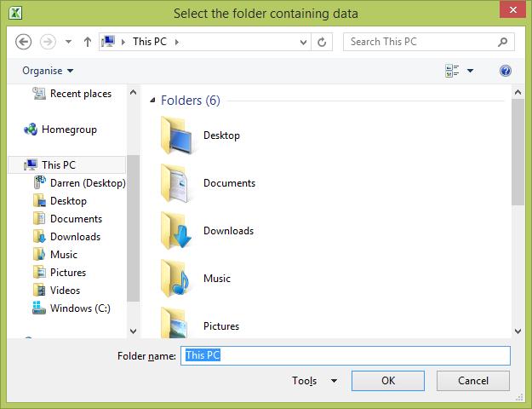Click the Back navigation arrow
The height and width of the screenshot is (409, 532).
(x=24, y=42)
